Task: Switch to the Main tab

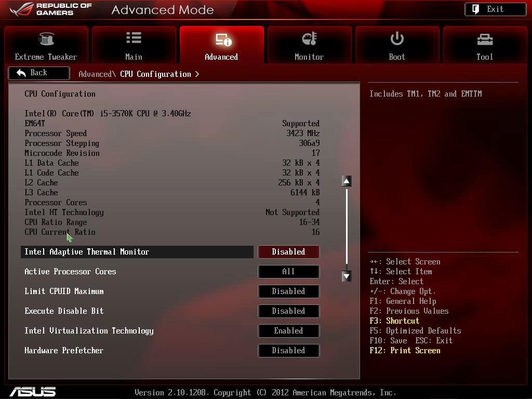Action: click(x=134, y=45)
